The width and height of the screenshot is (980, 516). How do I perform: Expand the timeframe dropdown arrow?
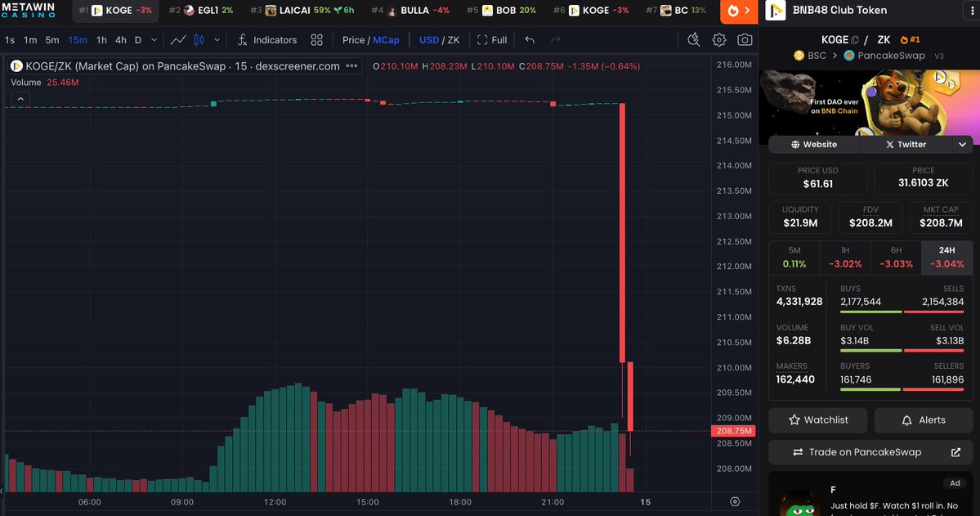(154, 40)
